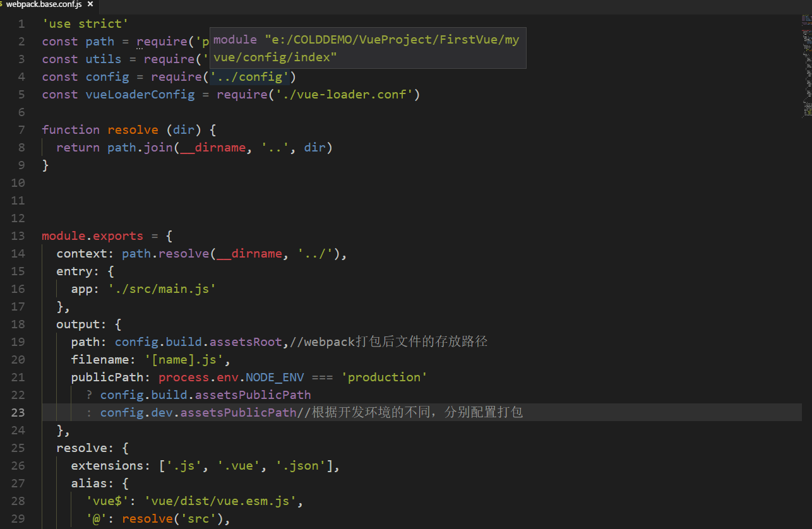Click the webpack打包后文件的存放路径 comment
The width and height of the screenshot is (812, 529).
point(388,342)
